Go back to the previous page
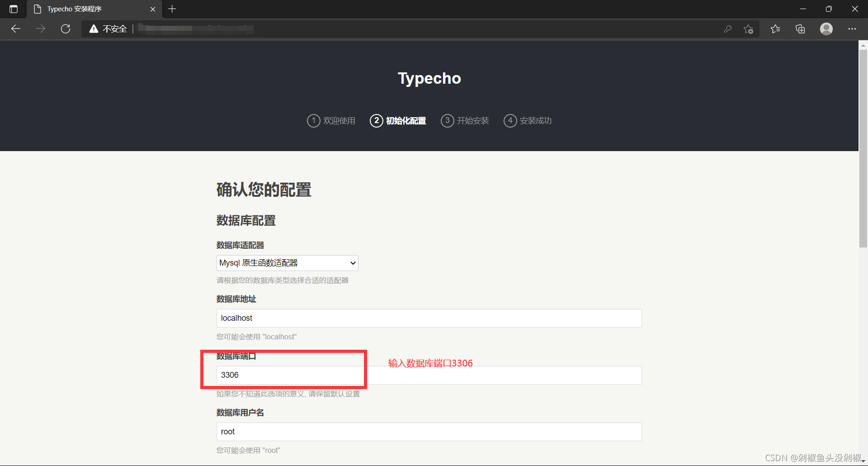The image size is (868, 466). [16, 29]
